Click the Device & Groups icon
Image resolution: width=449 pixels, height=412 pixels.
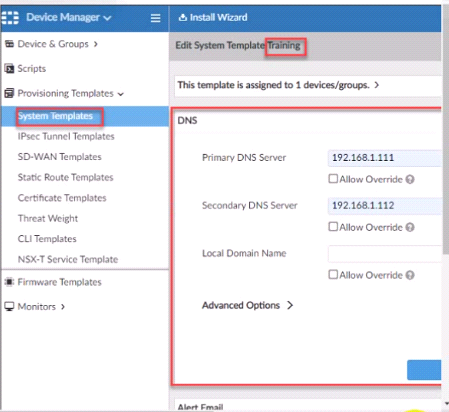9,44
